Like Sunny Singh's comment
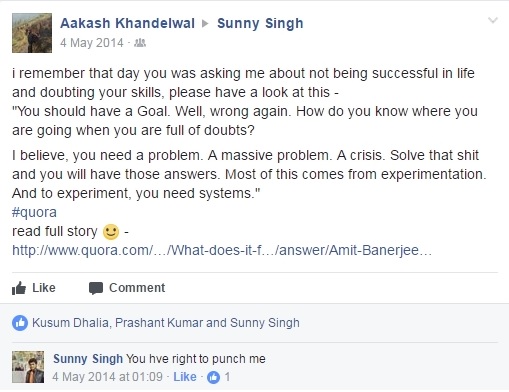Viewport: 509px width, 392px height. coord(185,377)
